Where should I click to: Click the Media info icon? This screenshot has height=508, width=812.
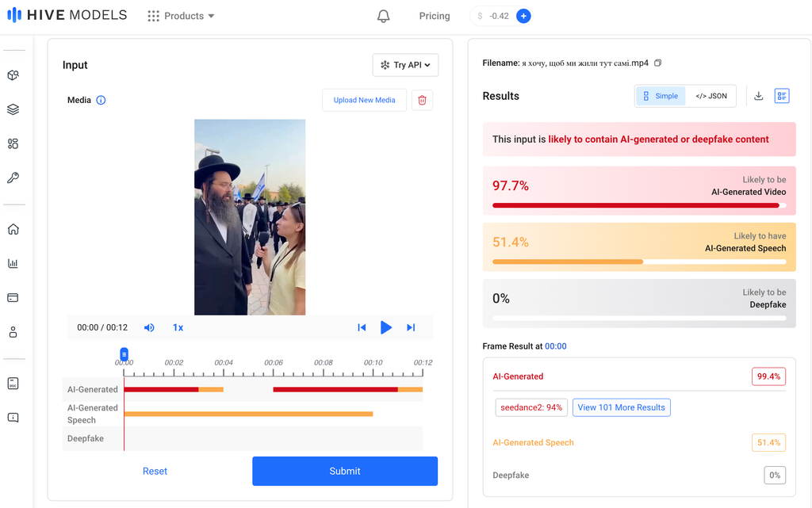pos(101,101)
